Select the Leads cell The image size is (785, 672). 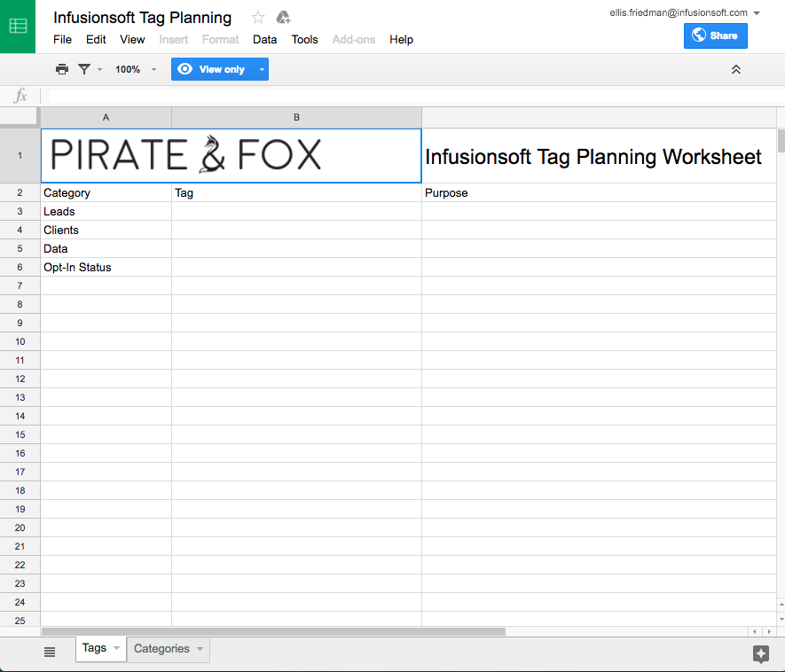pos(106,211)
